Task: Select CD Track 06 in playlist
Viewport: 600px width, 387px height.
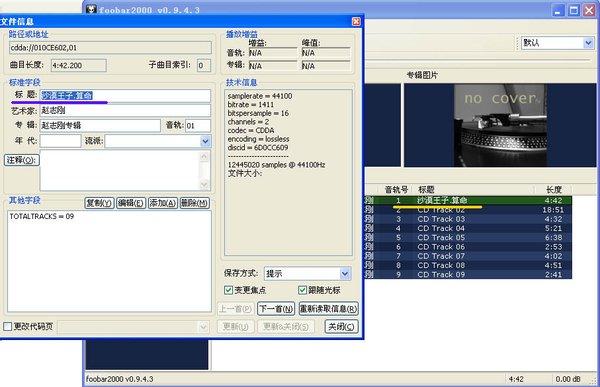Action: pyautogui.click(x=468, y=247)
